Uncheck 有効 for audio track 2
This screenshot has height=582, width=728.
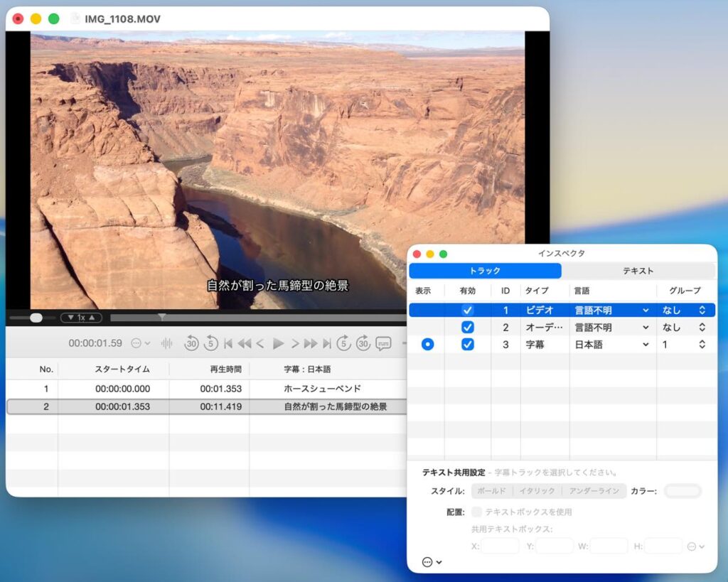click(x=467, y=328)
